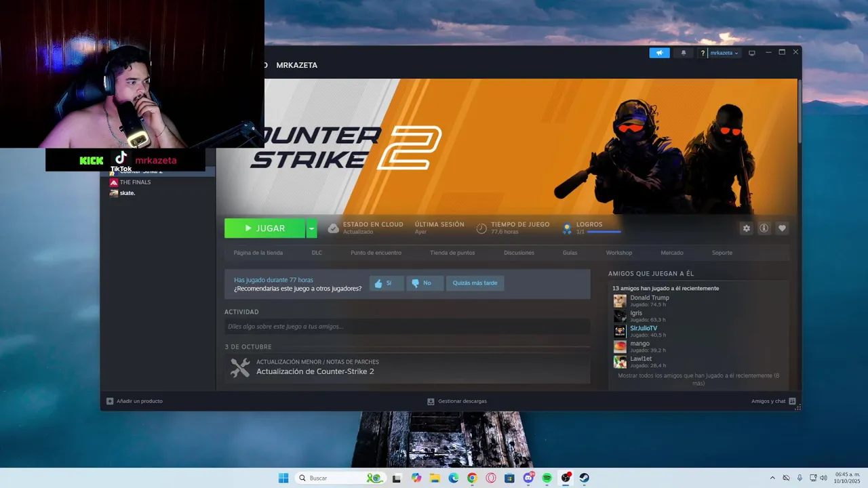Open File Explorer from taskbar
Screen dimensions: 868x488
(x=435, y=478)
